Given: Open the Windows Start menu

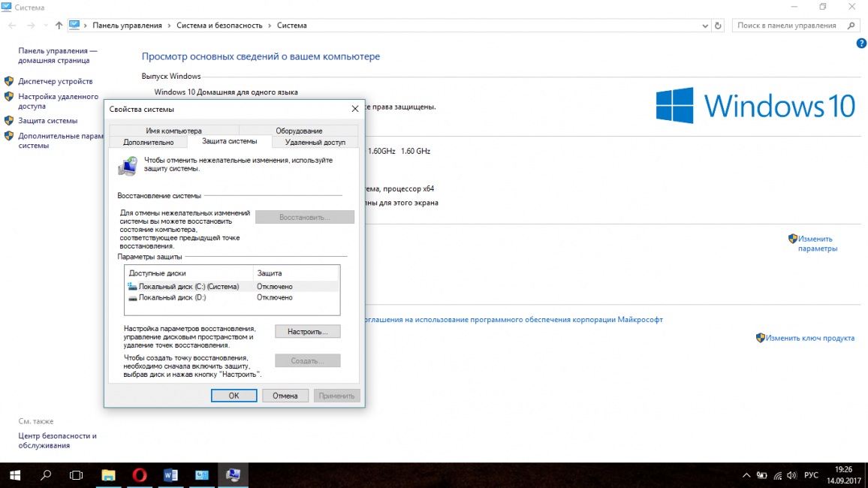Looking at the screenshot, I should (15, 475).
